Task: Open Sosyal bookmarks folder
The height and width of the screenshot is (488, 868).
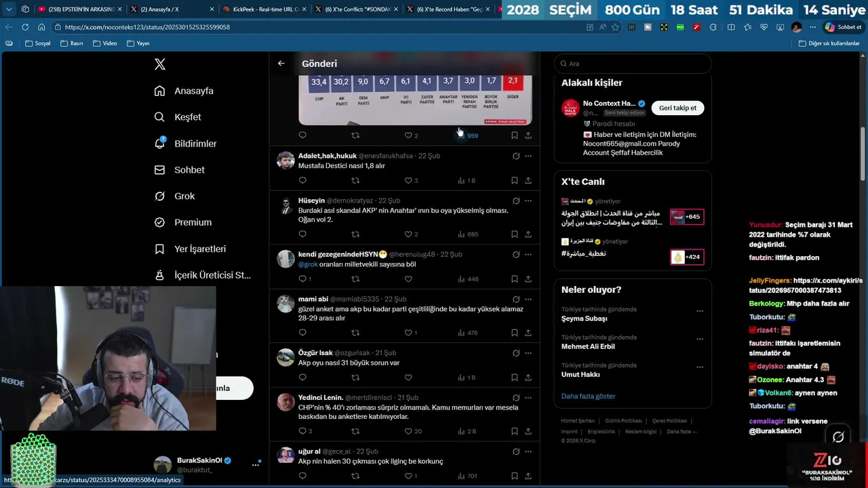Action: tap(37, 43)
